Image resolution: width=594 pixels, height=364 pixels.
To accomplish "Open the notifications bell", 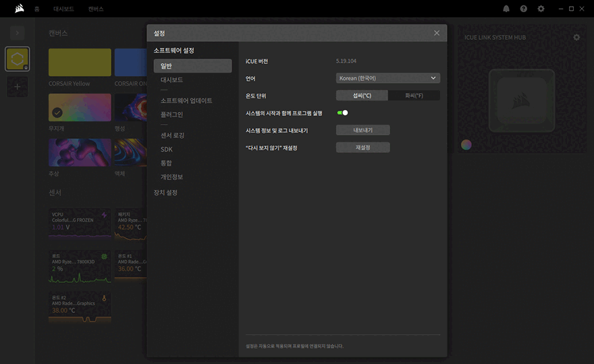I will pos(506,9).
